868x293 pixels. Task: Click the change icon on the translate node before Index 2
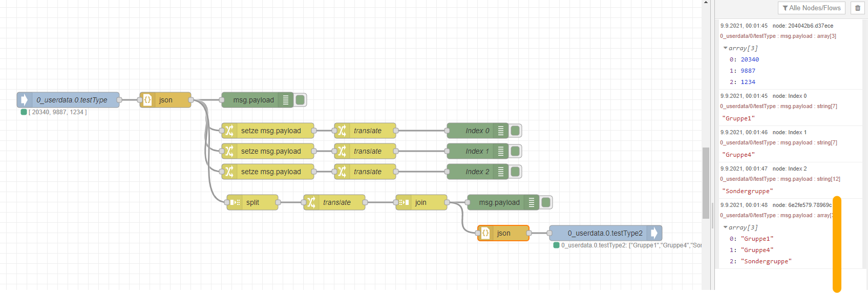(342, 172)
